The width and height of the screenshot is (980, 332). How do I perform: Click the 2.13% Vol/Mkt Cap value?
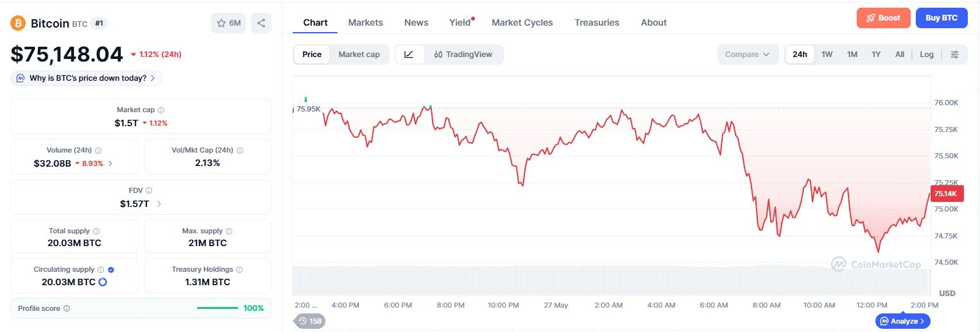click(207, 163)
